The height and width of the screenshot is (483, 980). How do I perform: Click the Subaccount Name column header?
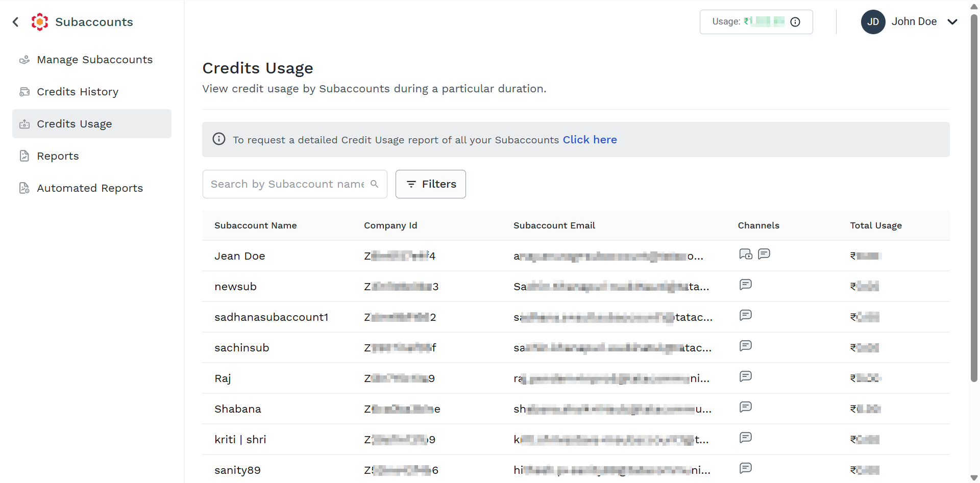point(255,225)
